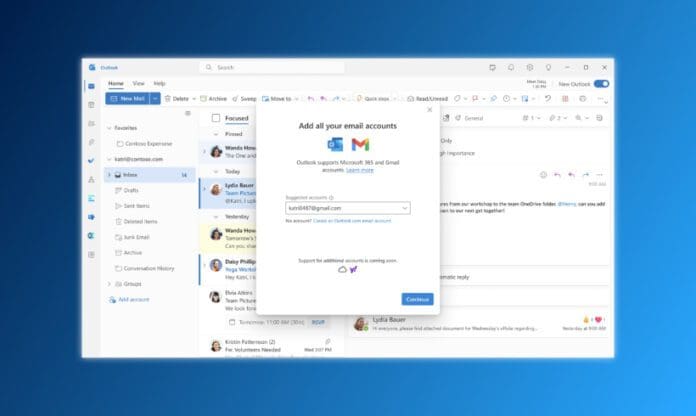Open the Help ribbon tab

coord(159,83)
